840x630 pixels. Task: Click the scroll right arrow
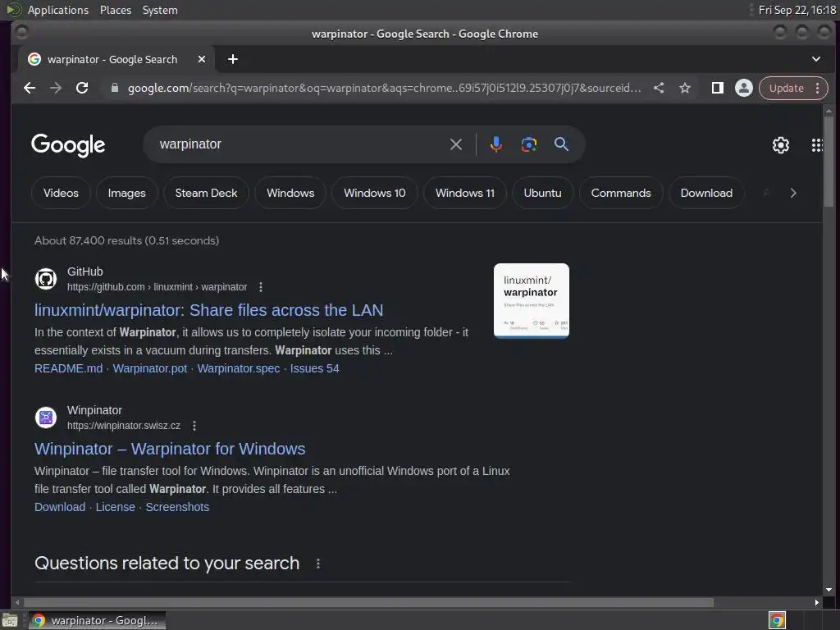click(816, 603)
